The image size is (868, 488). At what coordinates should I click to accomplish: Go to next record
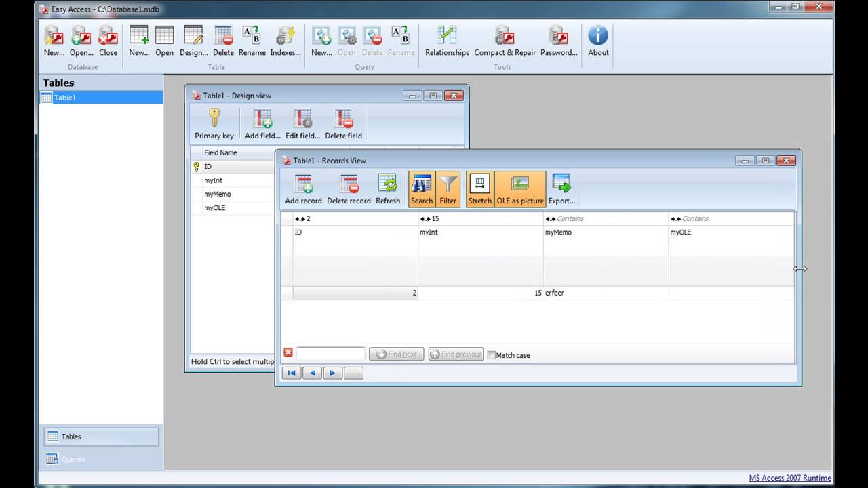pos(332,373)
